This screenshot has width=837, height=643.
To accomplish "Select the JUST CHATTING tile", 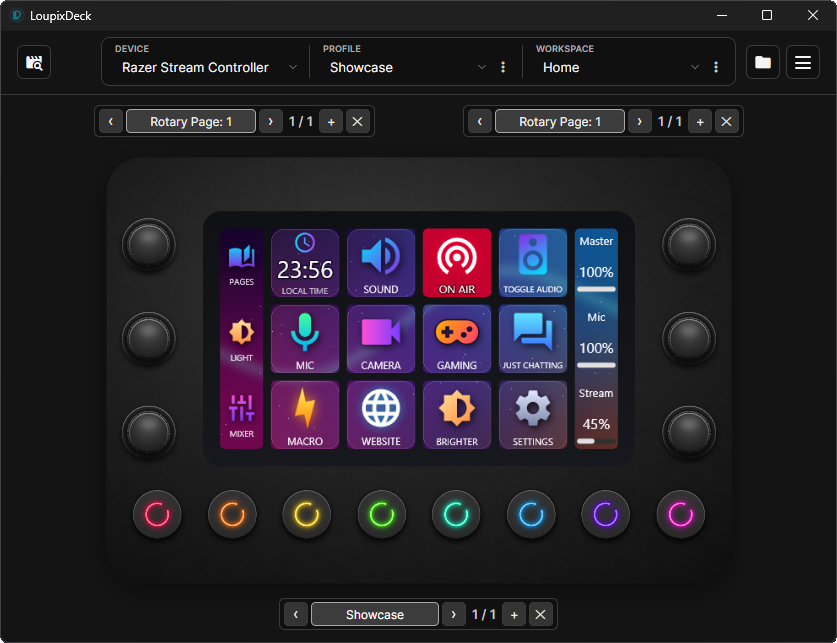I will pos(533,339).
